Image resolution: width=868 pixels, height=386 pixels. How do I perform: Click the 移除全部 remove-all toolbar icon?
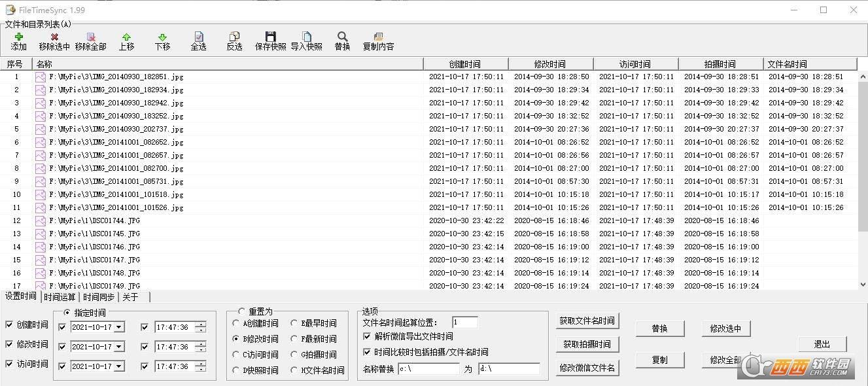pyautogui.click(x=91, y=37)
